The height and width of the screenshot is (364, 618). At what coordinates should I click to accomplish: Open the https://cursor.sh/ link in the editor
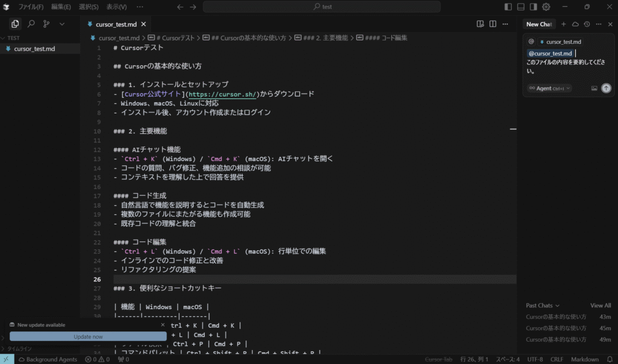point(222,94)
